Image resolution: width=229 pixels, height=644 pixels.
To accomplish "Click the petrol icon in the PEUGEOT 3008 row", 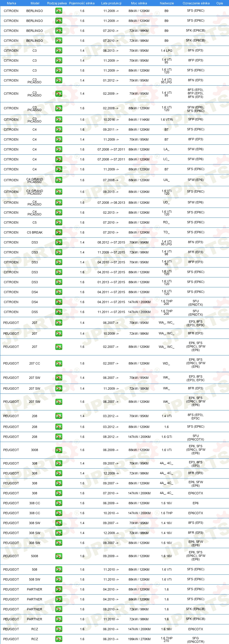I will 59,450.
